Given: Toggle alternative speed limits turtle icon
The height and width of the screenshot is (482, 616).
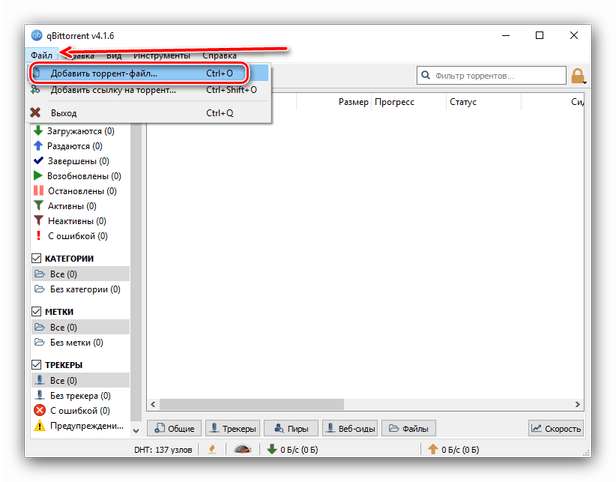Looking at the screenshot, I should pyautogui.click(x=243, y=450).
